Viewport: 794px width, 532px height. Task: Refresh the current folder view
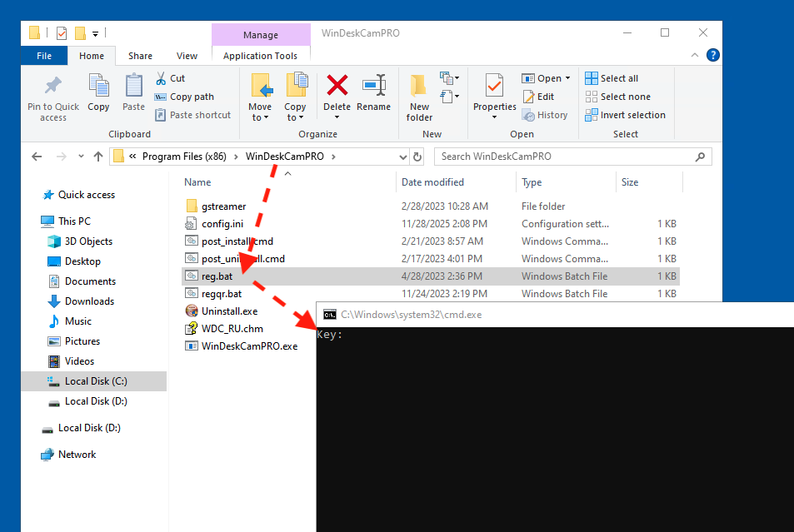click(417, 157)
